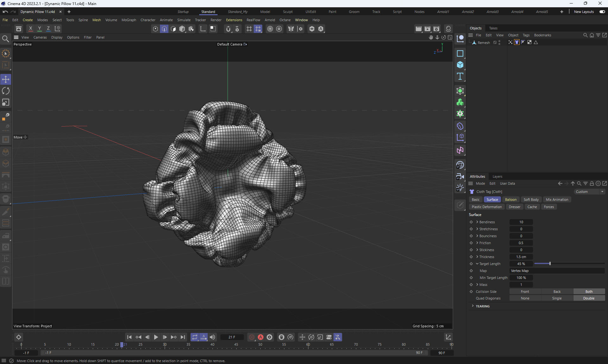Image resolution: width=608 pixels, height=364 pixels.
Task: Switch to the Balloon tab
Action: coord(510,200)
